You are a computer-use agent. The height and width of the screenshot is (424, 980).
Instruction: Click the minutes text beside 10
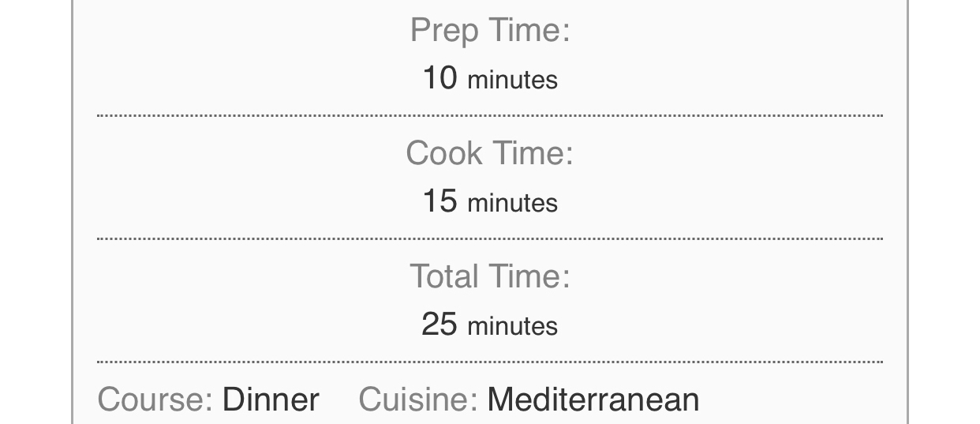512,80
